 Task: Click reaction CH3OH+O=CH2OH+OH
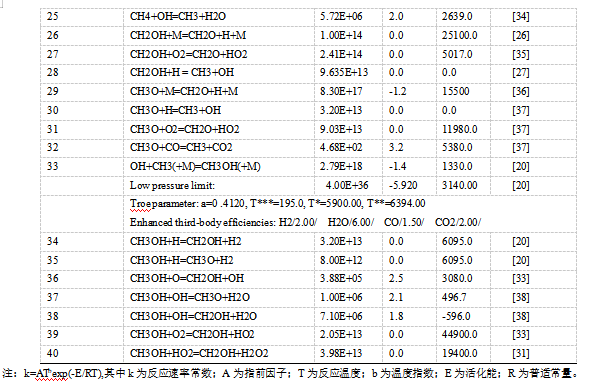pyautogui.click(x=187, y=278)
